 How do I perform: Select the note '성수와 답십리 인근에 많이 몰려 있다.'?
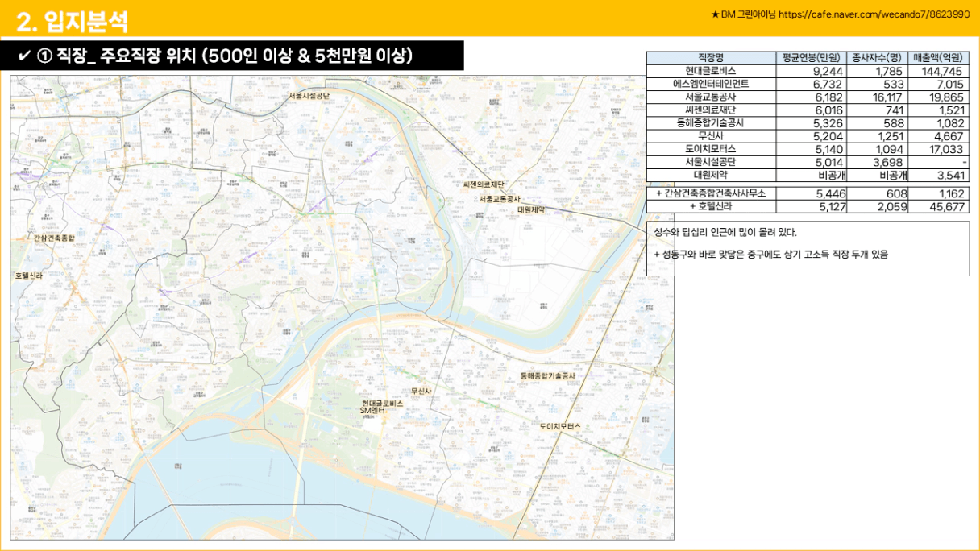725,233
